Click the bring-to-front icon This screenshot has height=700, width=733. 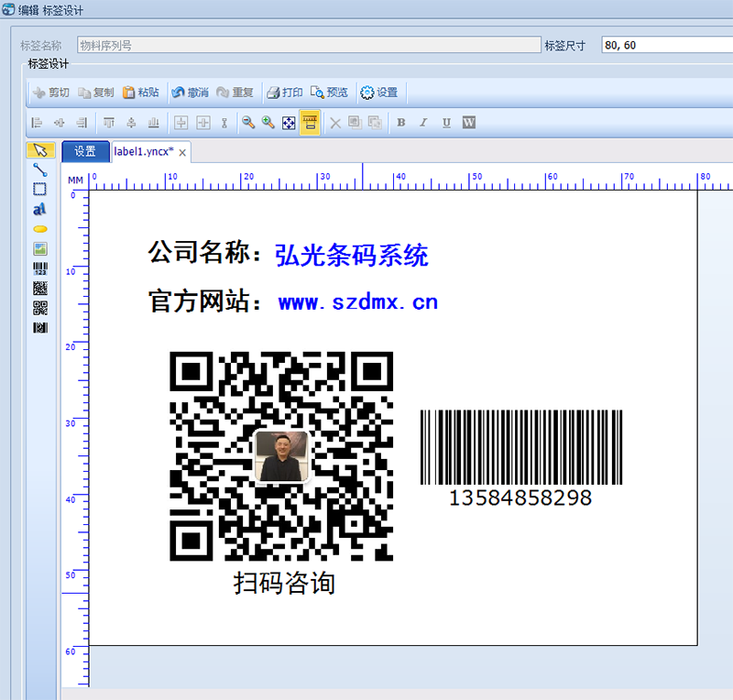tap(356, 123)
